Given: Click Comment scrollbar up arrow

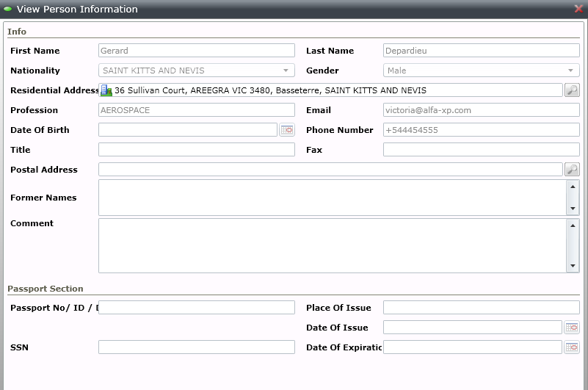Looking at the screenshot, I should [573, 225].
